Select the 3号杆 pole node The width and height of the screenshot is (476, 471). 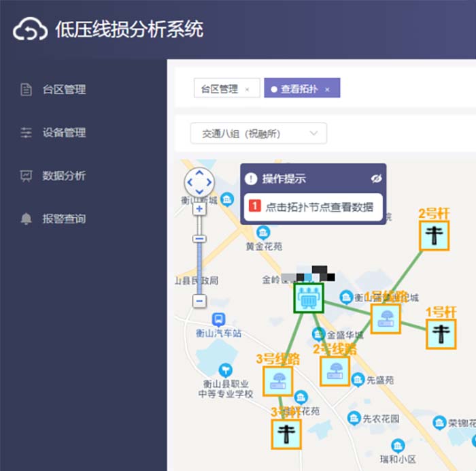(286, 434)
